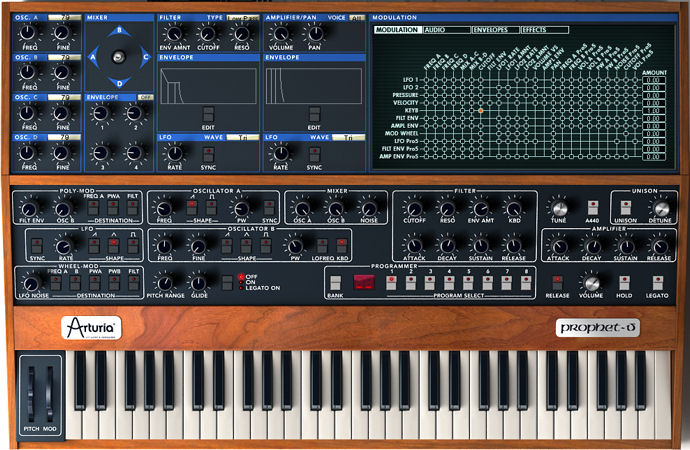Click the PITCH wheel
The height and width of the screenshot is (450, 690).
(31, 394)
